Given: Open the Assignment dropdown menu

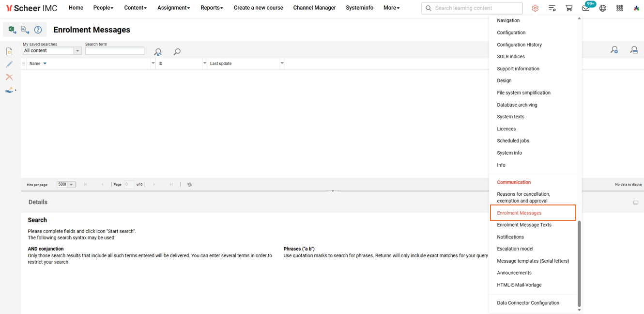Looking at the screenshot, I should (x=174, y=8).
